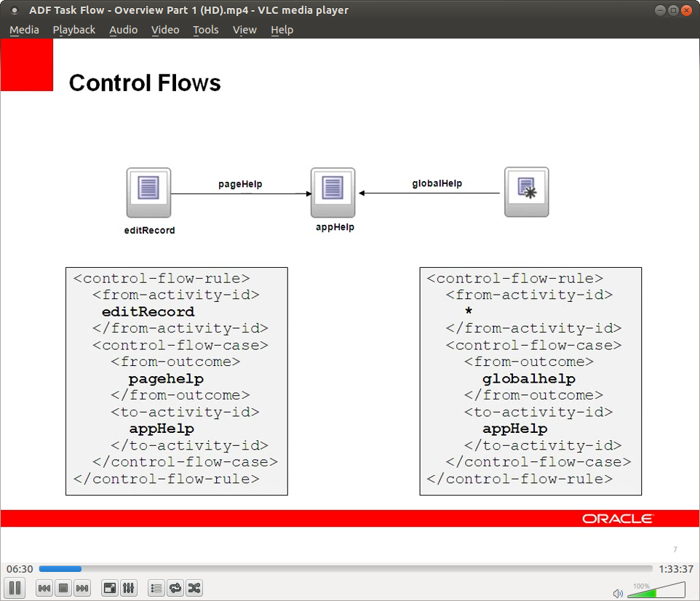Open the Help menu
This screenshot has height=601, width=700.
click(x=282, y=30)
